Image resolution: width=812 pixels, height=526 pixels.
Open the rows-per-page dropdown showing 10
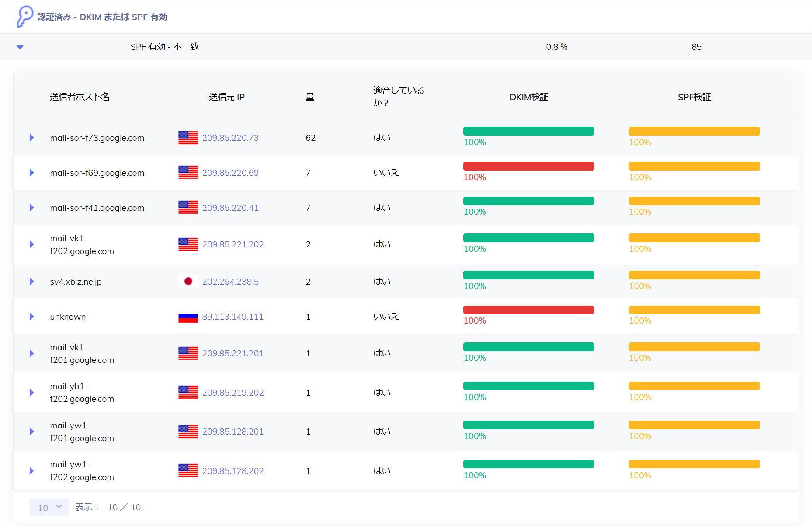(x=49, y=507)
